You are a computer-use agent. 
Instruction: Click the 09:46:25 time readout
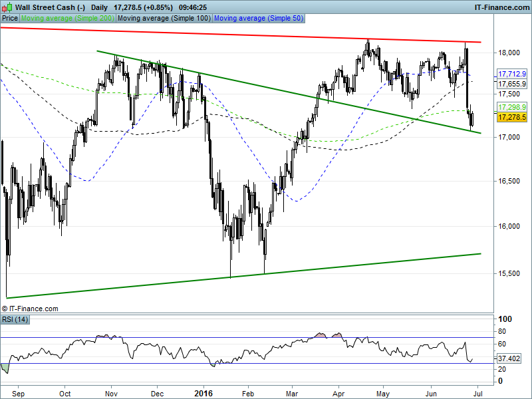tap(193, 7)
